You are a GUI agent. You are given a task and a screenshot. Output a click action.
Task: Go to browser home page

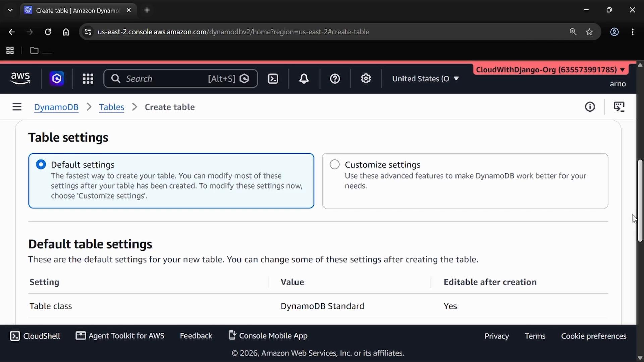[x=66, y=32]
